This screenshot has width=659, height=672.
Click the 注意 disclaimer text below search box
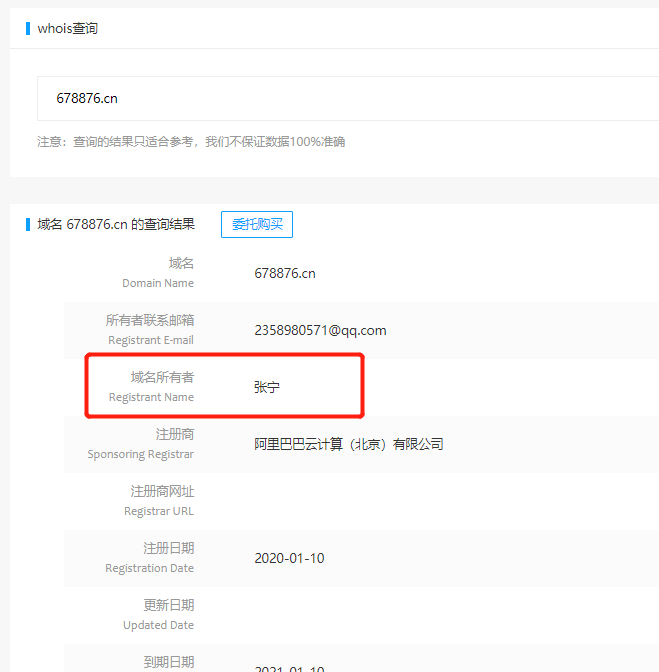pyautogui.click(x=191, y=142)
